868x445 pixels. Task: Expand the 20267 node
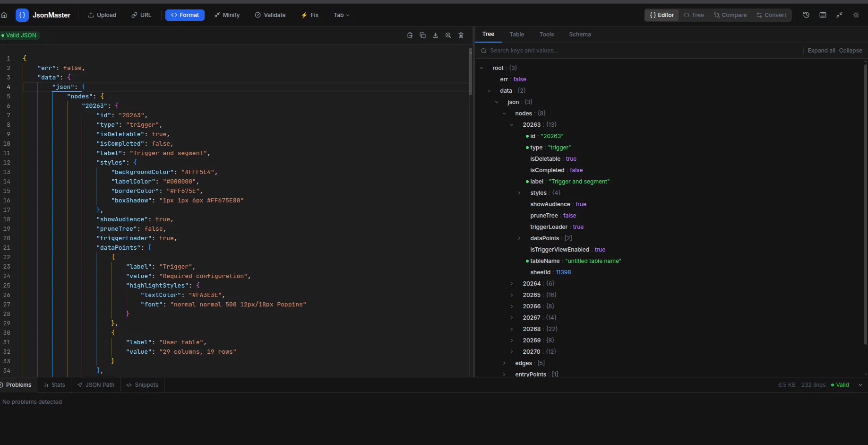(512, 318)
